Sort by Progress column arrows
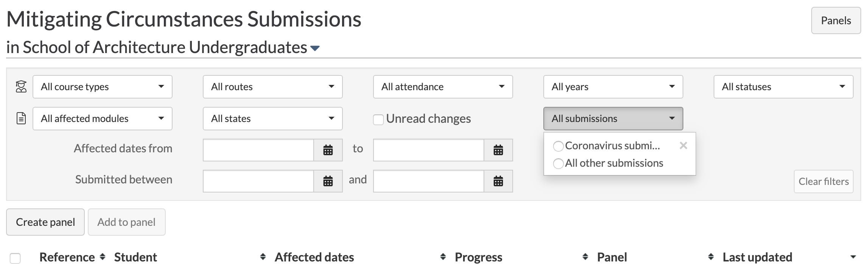The height and width of the screenshot is (266, 868). pos(585,257)
